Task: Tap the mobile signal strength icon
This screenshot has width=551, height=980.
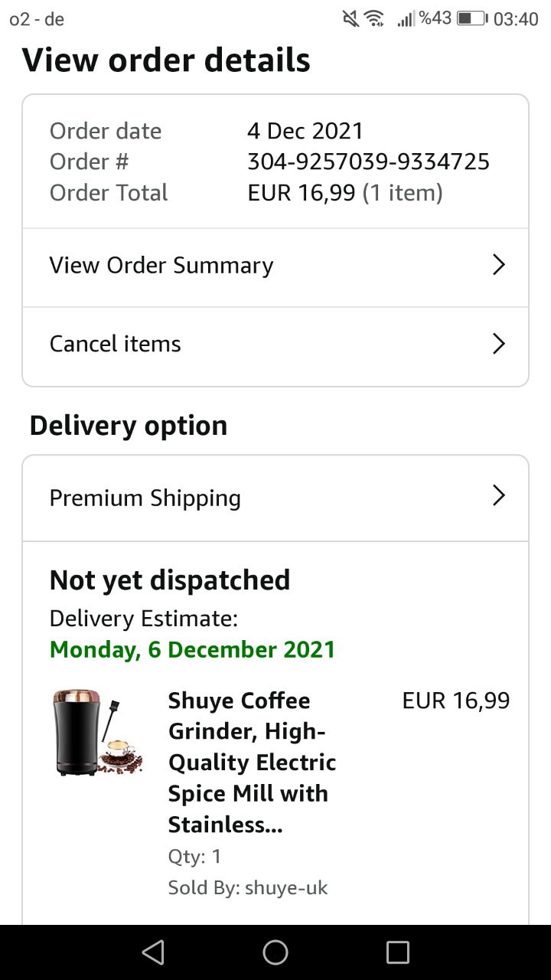Action: [405, 19]
